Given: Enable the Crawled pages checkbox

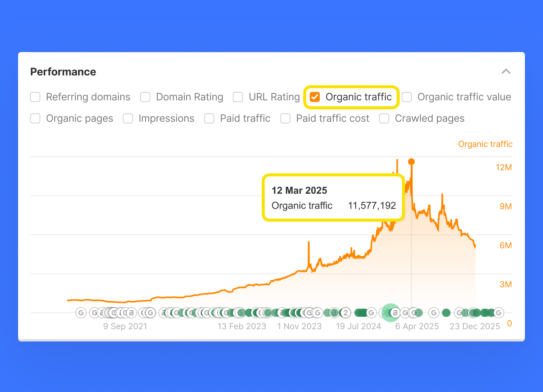Looking at the screenshot, I should (384, 118).
